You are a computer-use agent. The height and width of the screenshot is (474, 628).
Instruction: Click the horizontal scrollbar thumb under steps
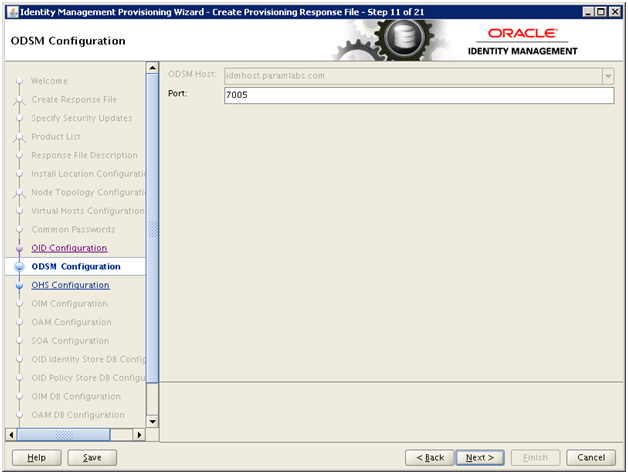tap(63, 435)
